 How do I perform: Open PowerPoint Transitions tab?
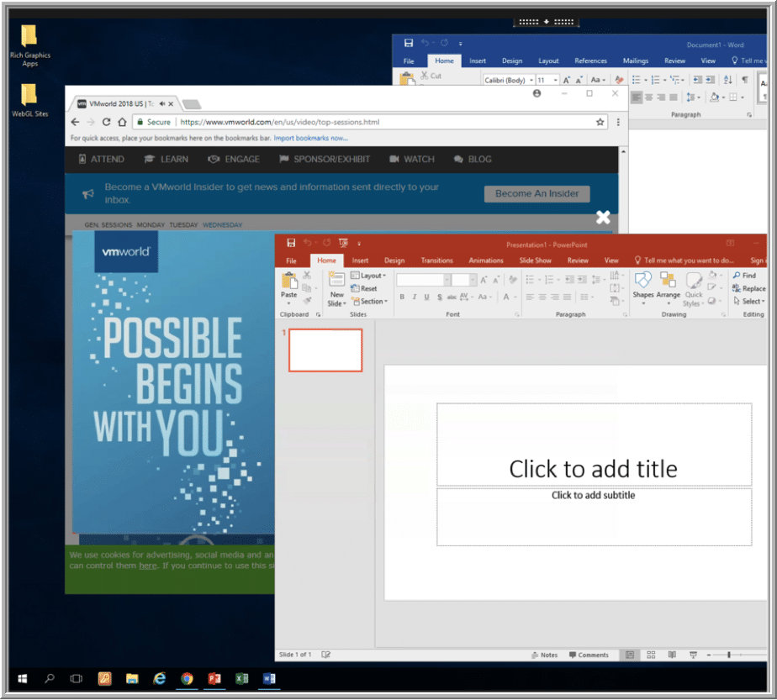436,261
